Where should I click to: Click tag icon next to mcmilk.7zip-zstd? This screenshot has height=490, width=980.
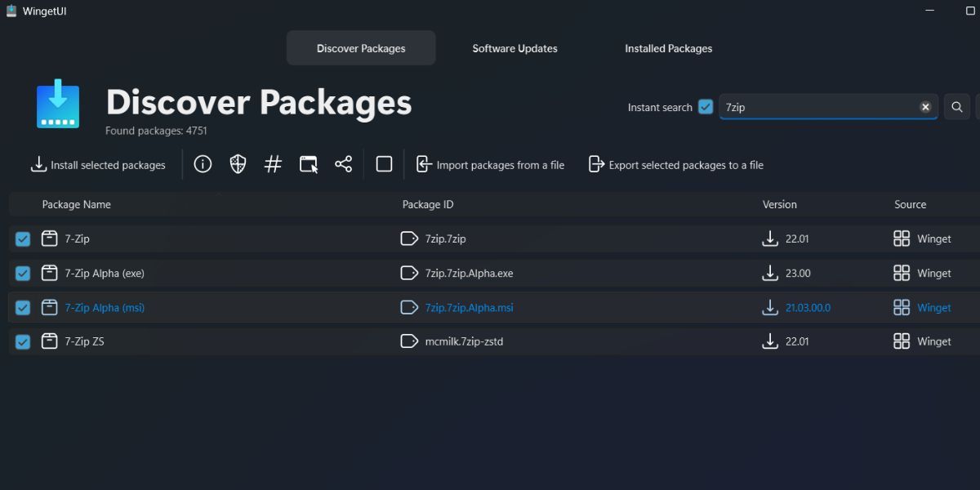point(409,341)
